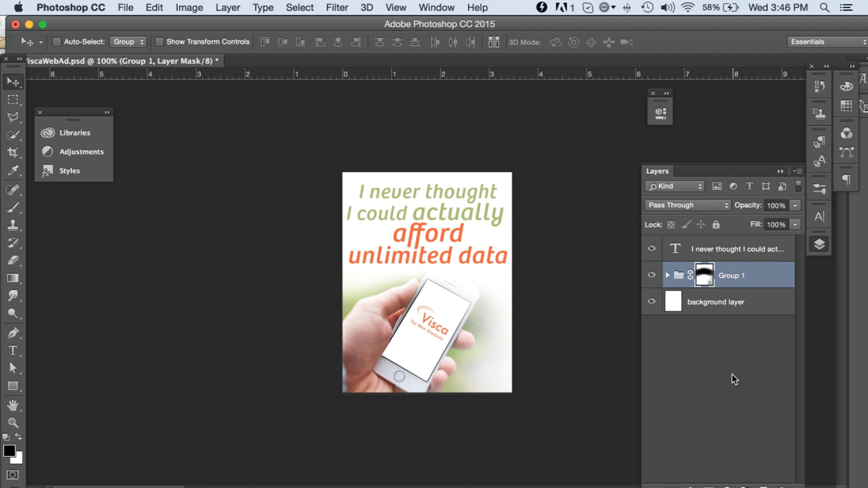
Task: Select the Brush tool
Action: click(x=13, y=207)
